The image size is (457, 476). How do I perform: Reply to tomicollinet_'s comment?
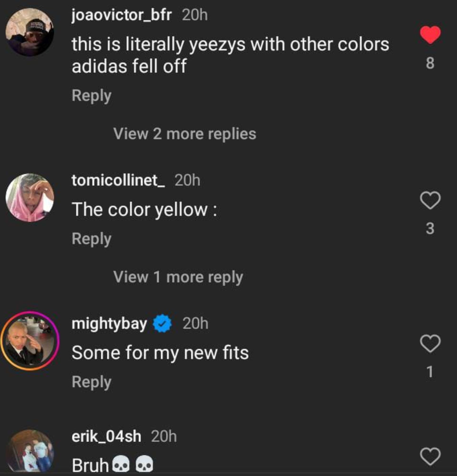(x=92, y=239)
